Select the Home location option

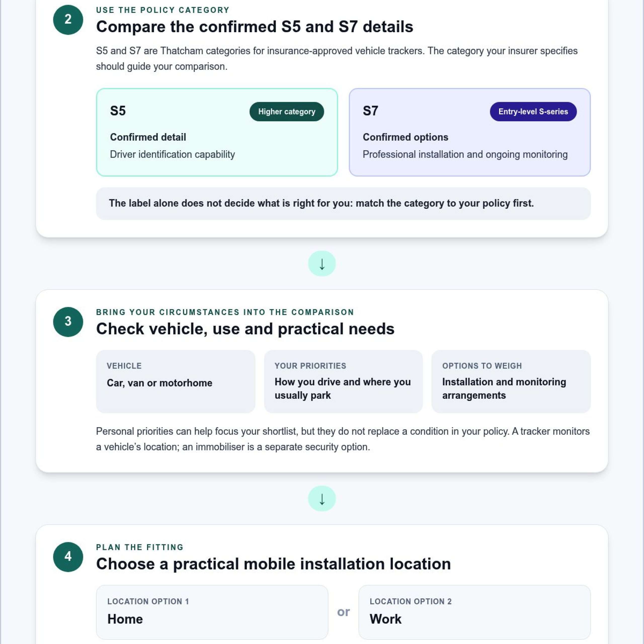212,612
